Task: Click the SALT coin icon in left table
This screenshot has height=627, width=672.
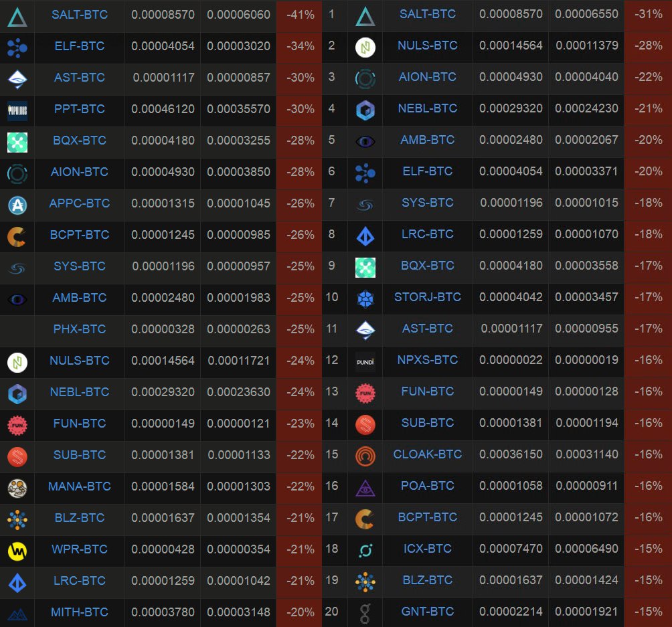Action: 17,17
